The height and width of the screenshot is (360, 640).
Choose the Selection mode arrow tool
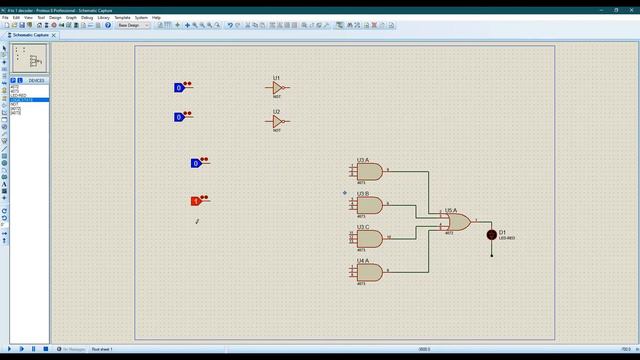click(4, 48)
